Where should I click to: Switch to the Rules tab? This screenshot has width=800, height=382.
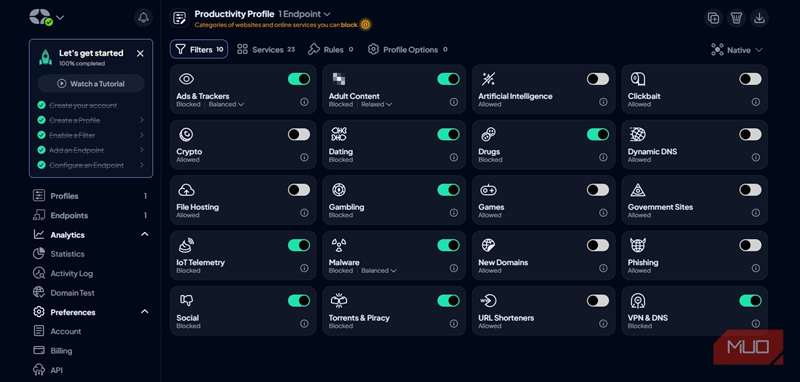click(x=331, y=49)
